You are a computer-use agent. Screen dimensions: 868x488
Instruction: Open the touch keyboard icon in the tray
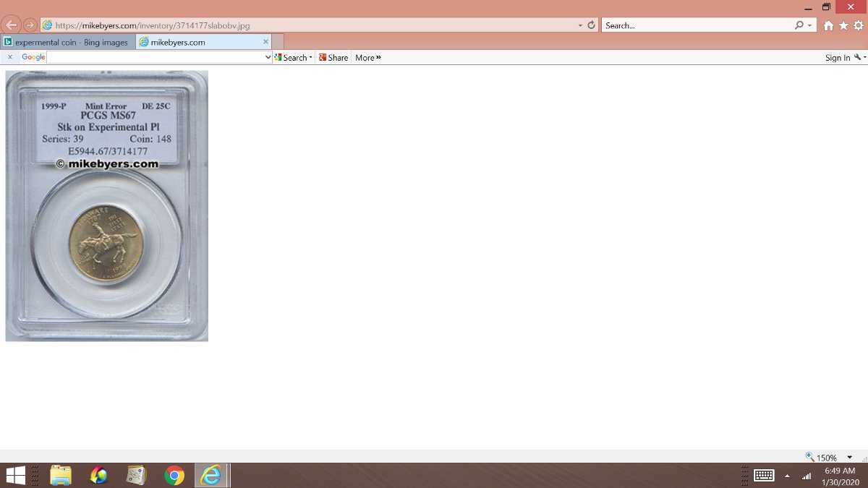click(764, 475)
